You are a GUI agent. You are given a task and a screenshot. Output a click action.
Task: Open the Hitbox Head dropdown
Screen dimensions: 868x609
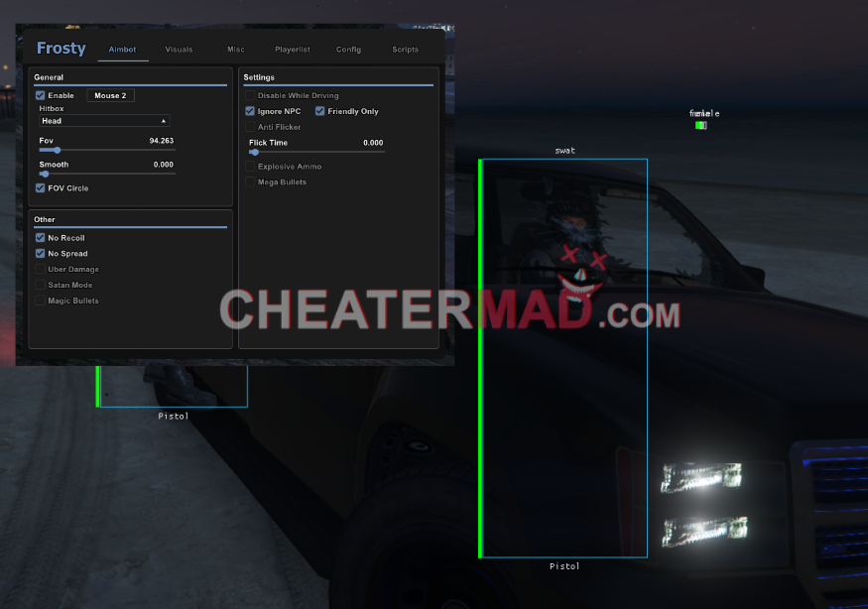(104, 121)
